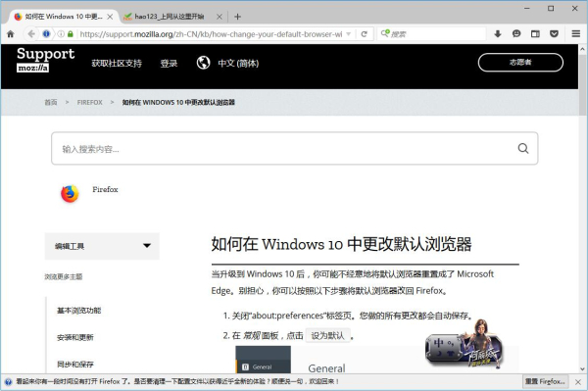Image resolution: width=588 pixels, height=391 pixels.
Task: Open the Downloads arrow icon
Action: [x=498, y=34]
